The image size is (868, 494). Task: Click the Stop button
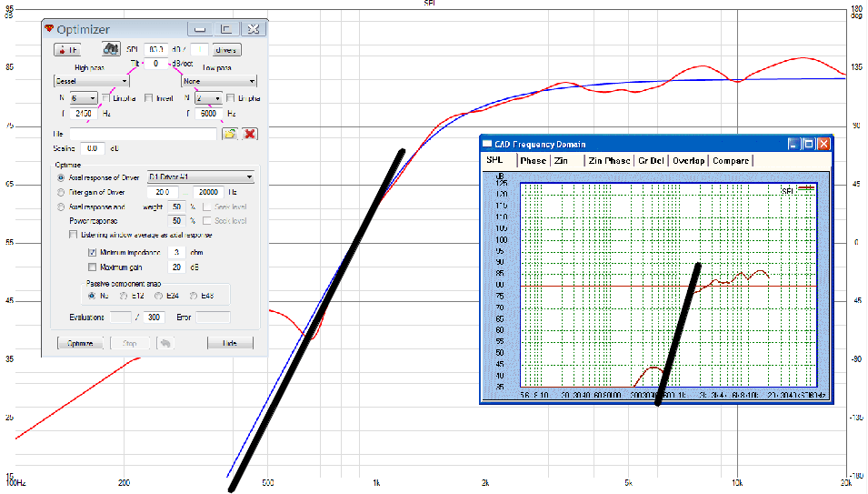click(x=130, y=343)
